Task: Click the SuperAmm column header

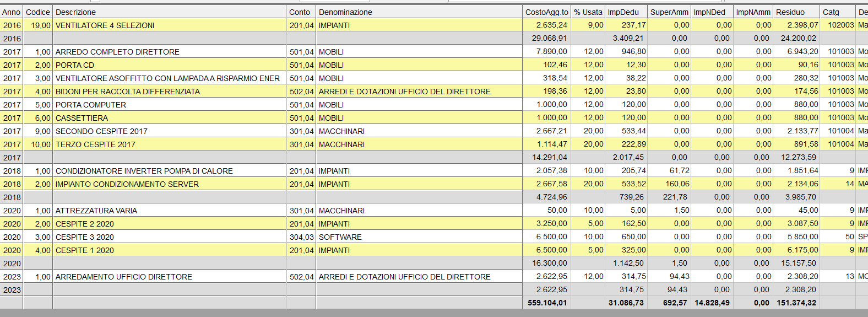Action: pyautogui.click(x=669, y=12)
